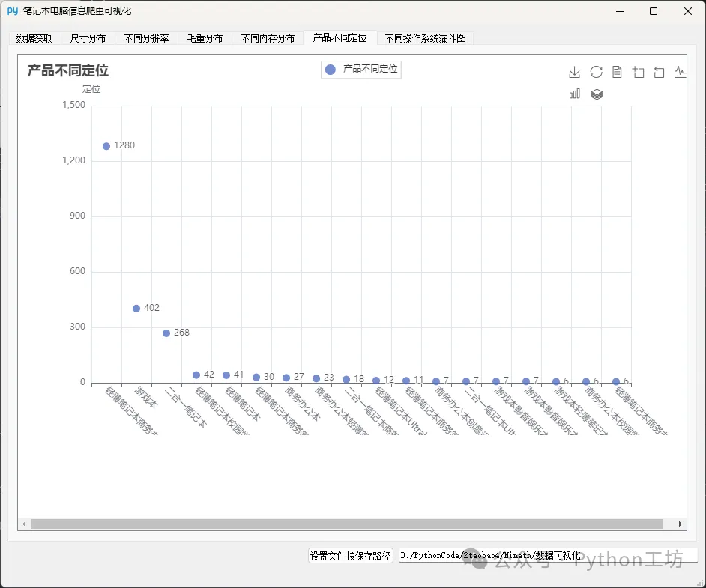Reset area zoom with the zoom-back icon
The width and height of the screenshot is (706, 588).
[660, 72]
